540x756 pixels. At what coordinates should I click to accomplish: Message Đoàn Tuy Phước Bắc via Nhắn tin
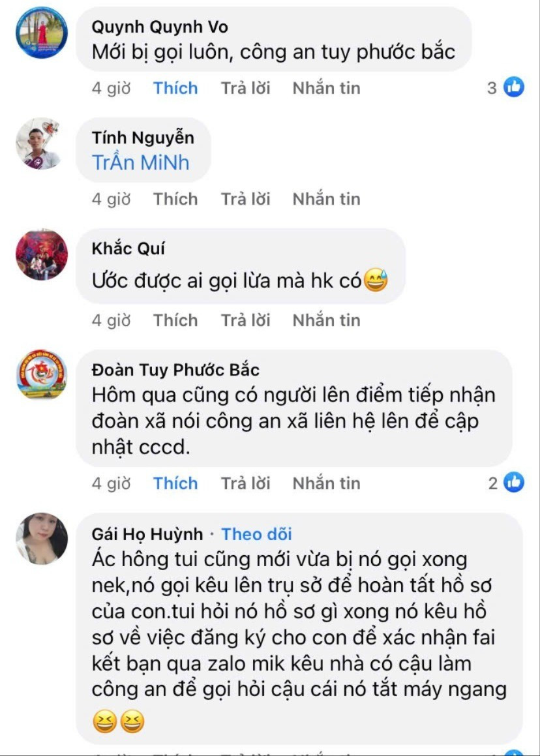[326, 483]
